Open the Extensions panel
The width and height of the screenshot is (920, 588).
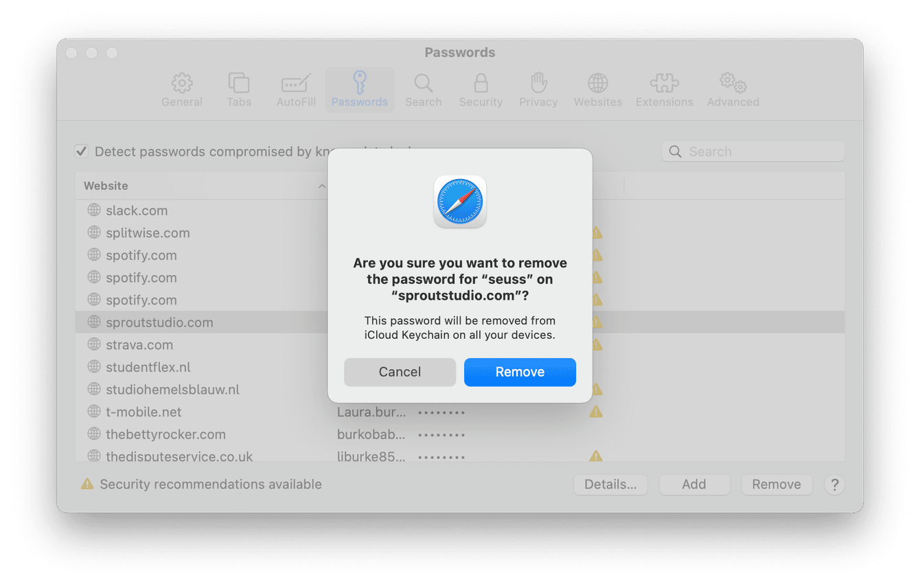coord(664,89)
